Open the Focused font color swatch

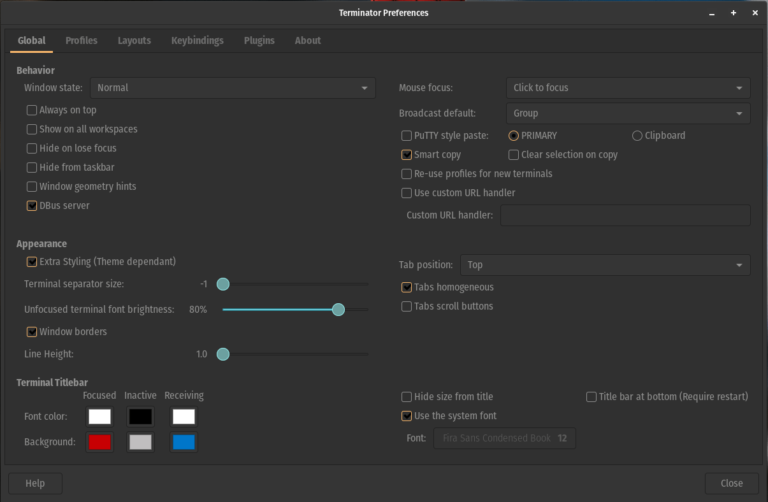click(99, 417)
